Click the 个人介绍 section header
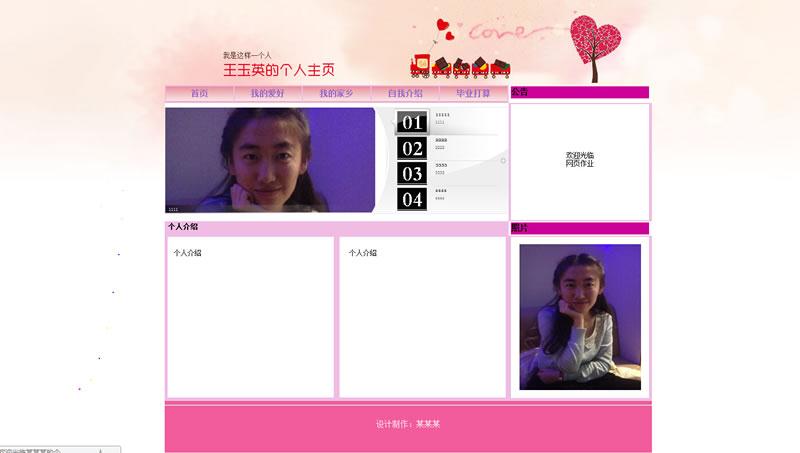The height and width of the screenshot is (453, 800). tap(183, 227)
